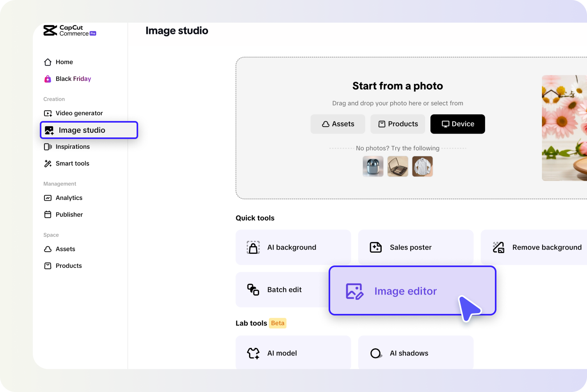This screenshot has width=587, height=392.
Task: Open the Black Friday section
Action: (x=73, y=78)
